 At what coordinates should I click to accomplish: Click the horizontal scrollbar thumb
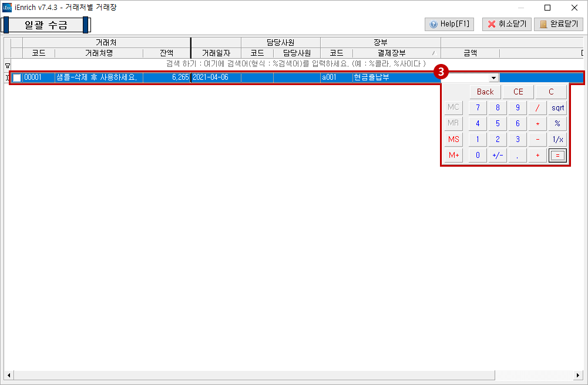(254, 375)
